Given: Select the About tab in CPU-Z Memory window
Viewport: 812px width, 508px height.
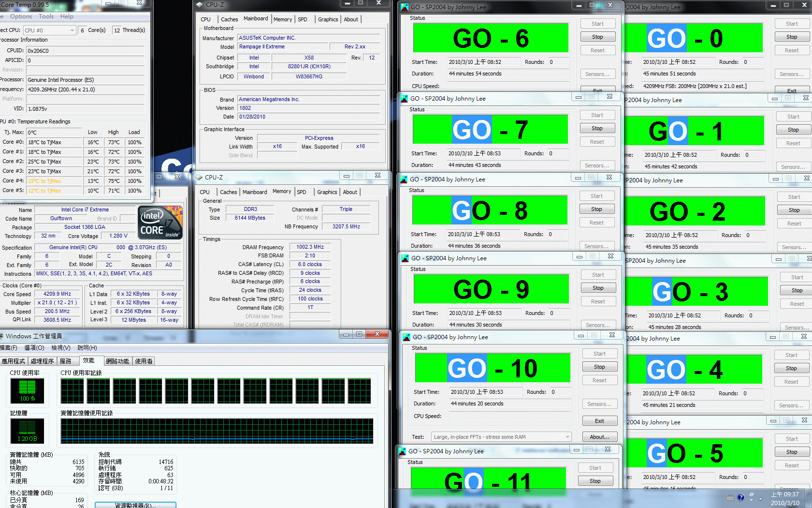Looking at the screenshot, I should click(350, 192).
